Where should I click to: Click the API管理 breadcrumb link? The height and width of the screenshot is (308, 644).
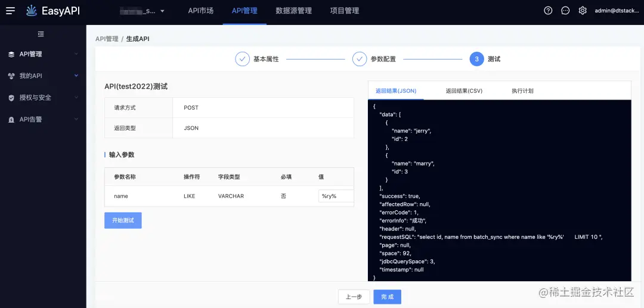(107, 39)
